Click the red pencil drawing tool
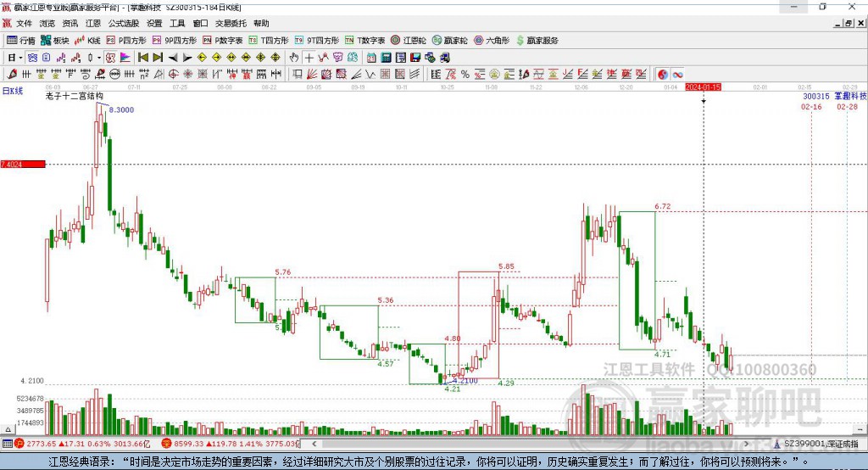Viewport: 868px width, 470px height. [x=12, y=75]
